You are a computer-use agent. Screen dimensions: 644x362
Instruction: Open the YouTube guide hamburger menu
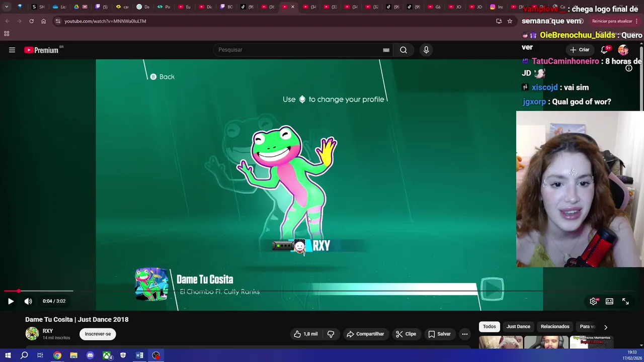[12, 50]
